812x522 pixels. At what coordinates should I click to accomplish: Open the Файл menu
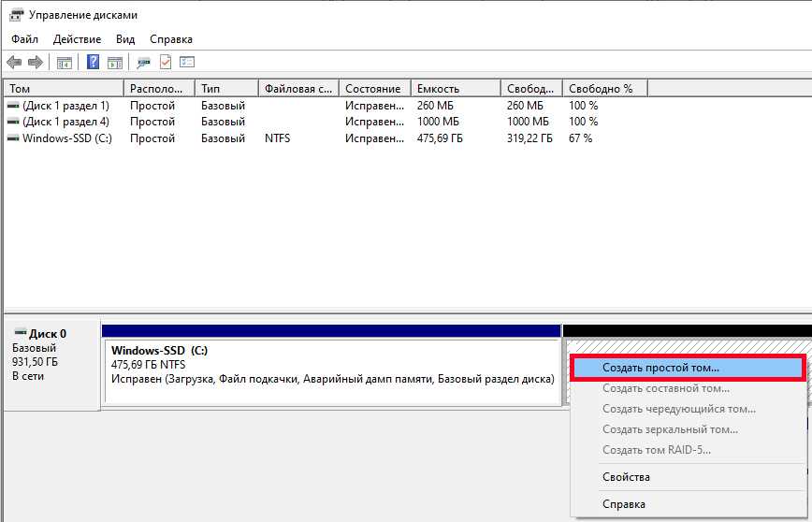pyautogui.click(x=25, y=39)
